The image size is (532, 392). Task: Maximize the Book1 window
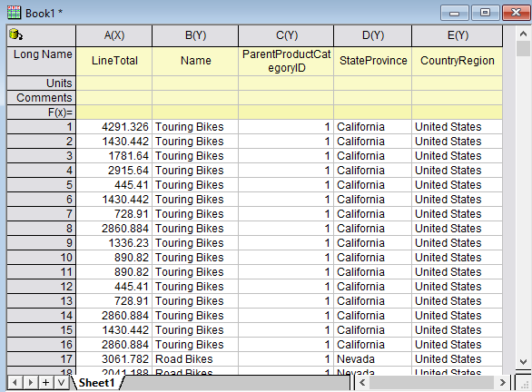pos(485,13)
